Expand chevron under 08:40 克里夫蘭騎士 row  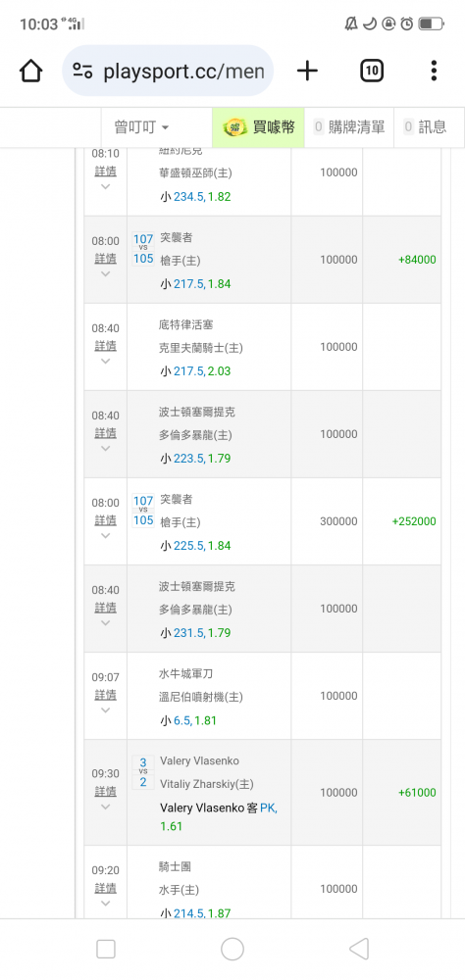(x=105, y=361)
